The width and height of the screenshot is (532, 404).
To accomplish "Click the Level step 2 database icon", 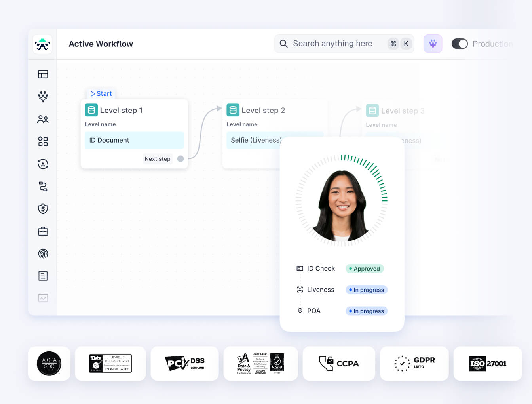I will click(x=233, y=110).
